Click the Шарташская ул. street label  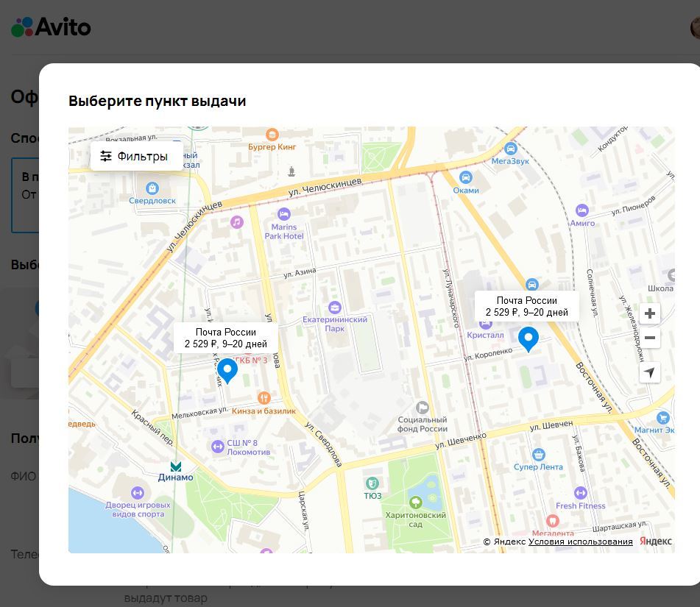coord(619,526)
